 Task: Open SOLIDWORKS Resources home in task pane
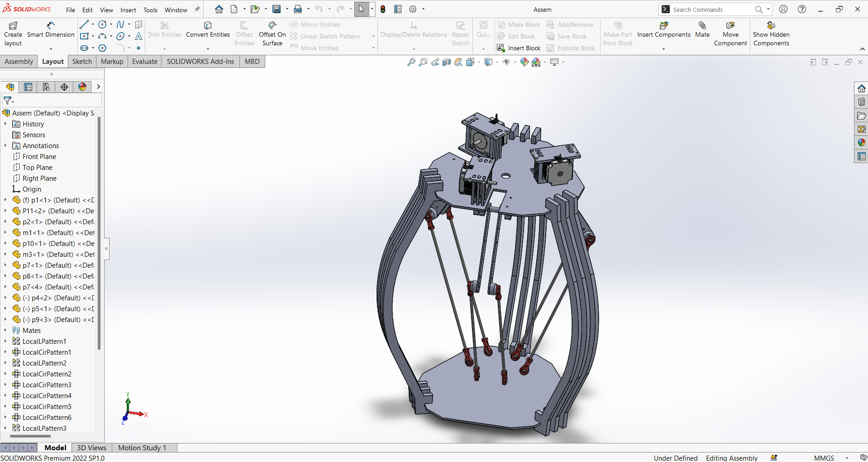coord(861,88)
